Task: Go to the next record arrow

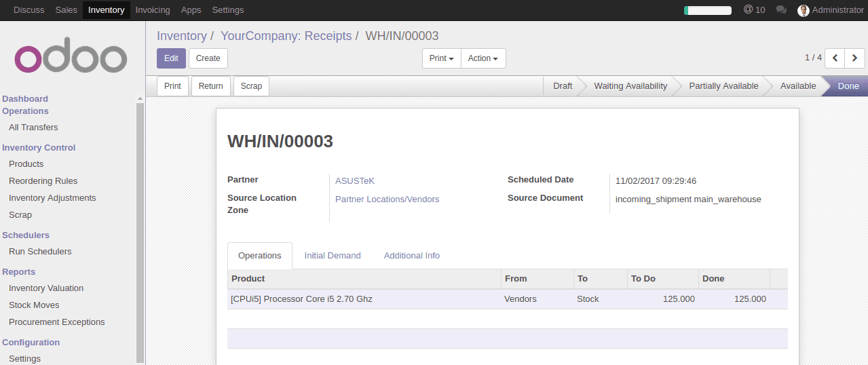Action: click(854, 58)
